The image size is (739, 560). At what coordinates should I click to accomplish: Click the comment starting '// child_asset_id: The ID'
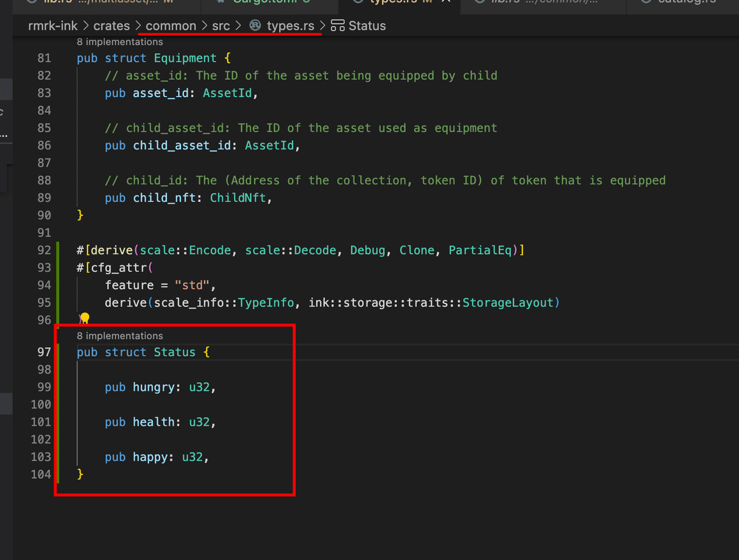(301, 128)
